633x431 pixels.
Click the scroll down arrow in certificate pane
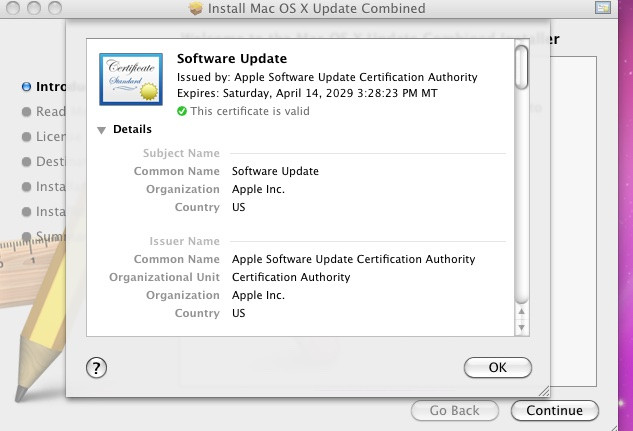[x=522, y=327]
